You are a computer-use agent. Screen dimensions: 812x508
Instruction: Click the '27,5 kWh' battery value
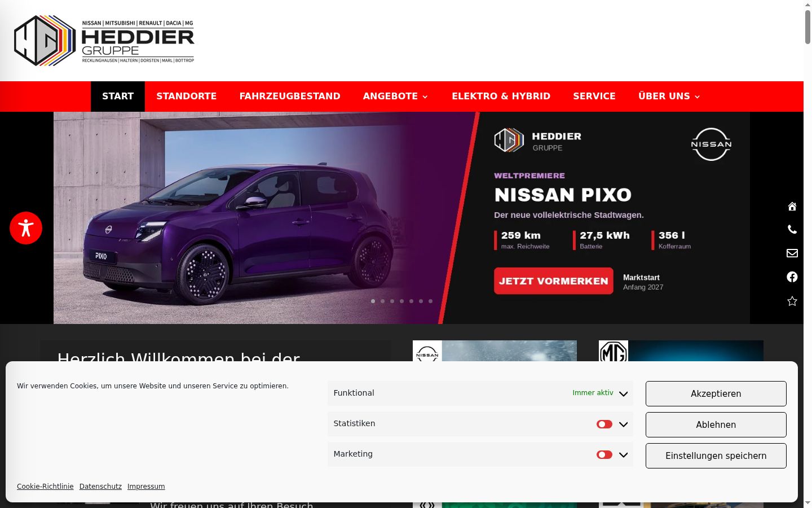604,235
